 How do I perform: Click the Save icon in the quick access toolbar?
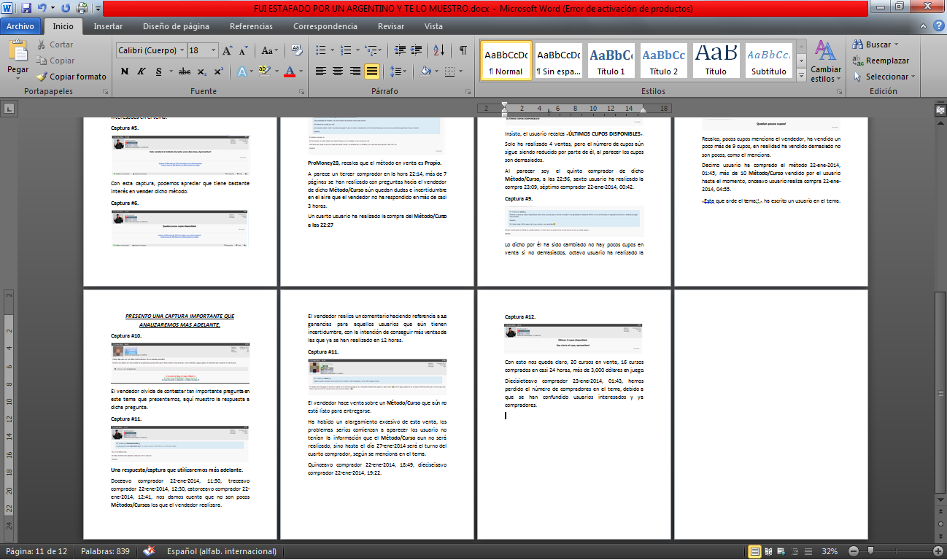[x=26, y=9]
